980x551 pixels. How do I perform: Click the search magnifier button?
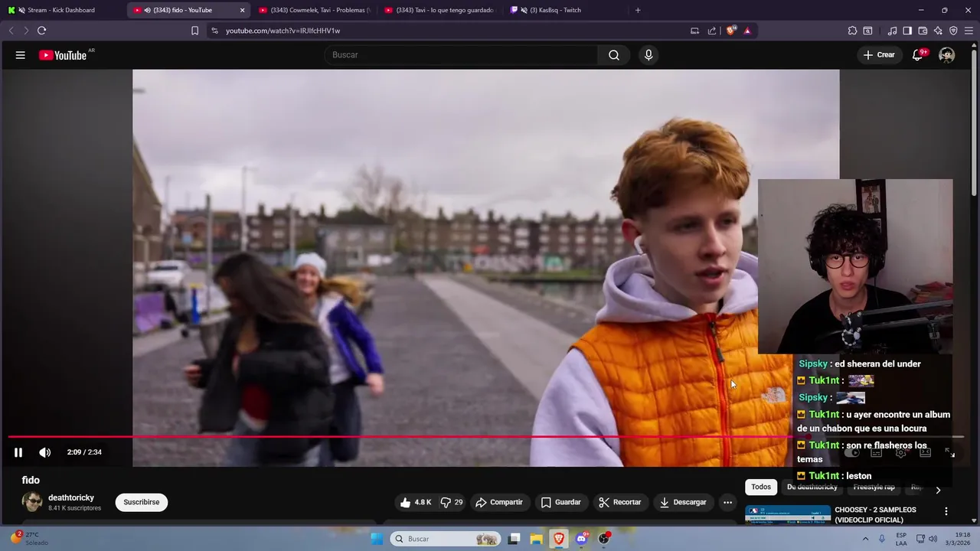tap(614, 55)
